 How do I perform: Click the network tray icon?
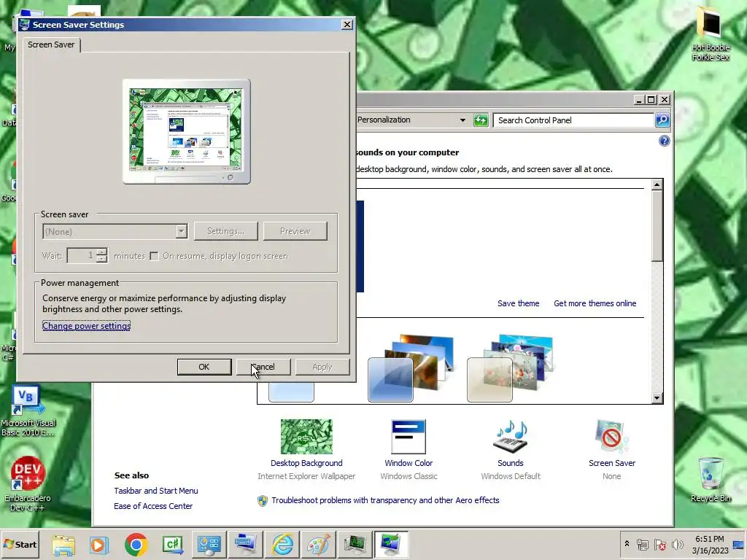642,544
